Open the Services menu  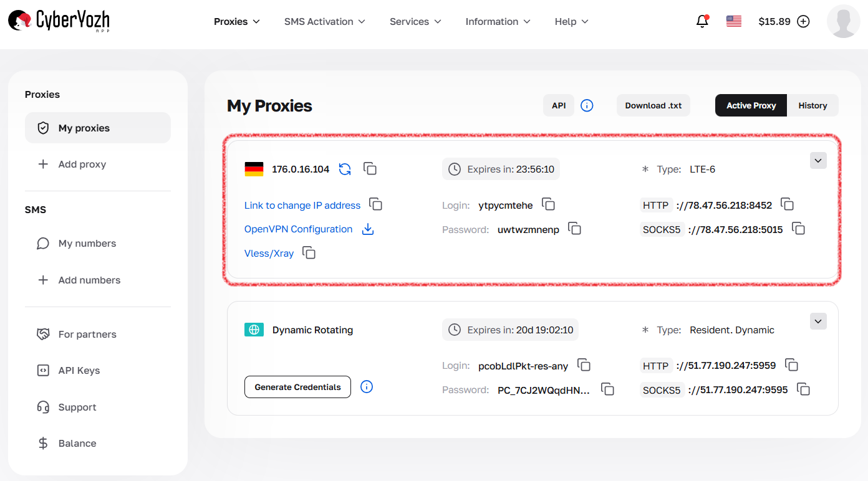coord(415,21)
